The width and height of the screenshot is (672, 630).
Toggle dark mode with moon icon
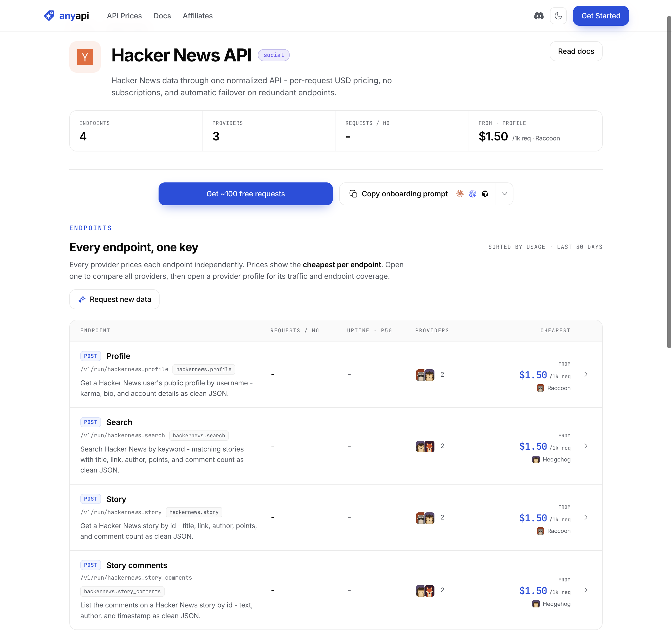pos(558,16)
